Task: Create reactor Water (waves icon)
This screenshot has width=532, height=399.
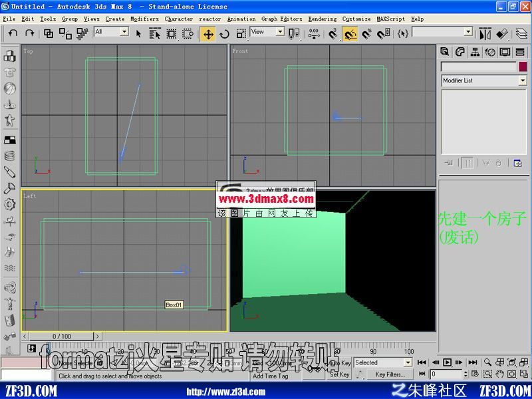Action: [x=9, y=268]
